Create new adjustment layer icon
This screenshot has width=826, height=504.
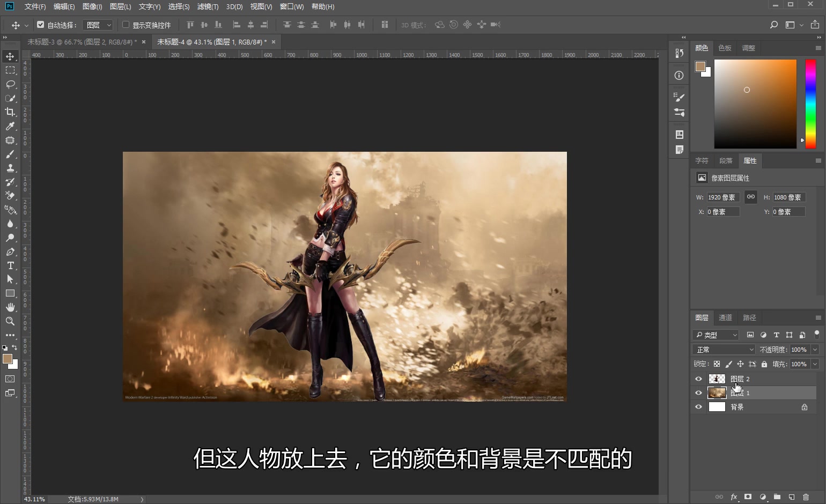point(762,497)
